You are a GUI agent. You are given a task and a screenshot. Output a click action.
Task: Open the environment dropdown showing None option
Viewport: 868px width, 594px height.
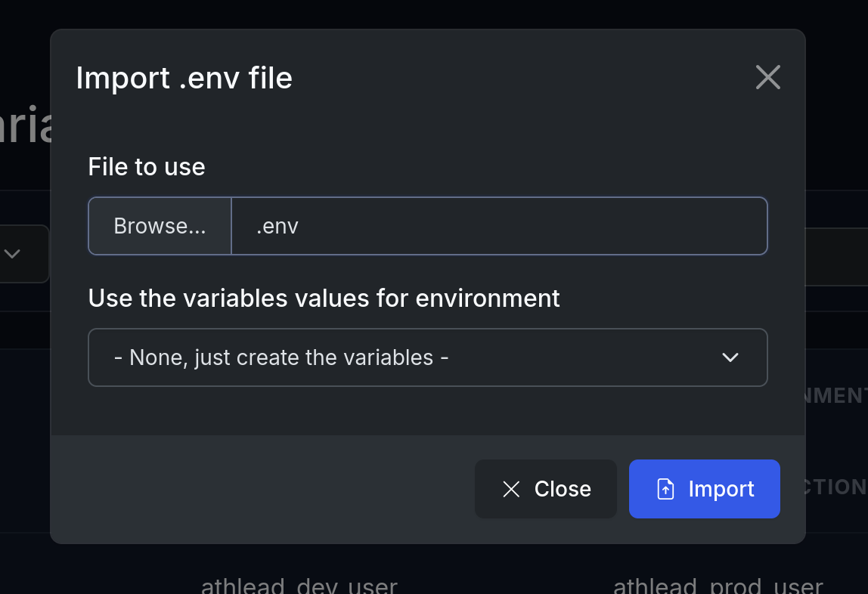(x=428, y=357)
